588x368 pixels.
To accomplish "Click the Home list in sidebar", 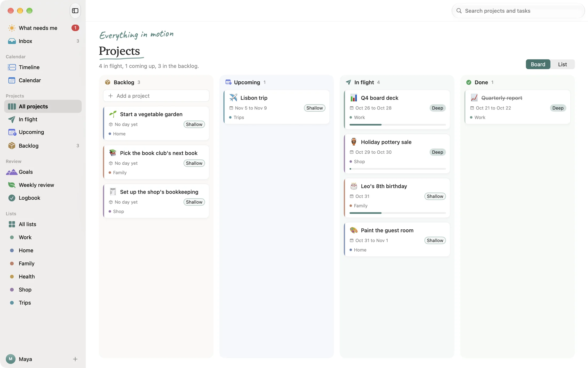I will [x=43, y=251].
